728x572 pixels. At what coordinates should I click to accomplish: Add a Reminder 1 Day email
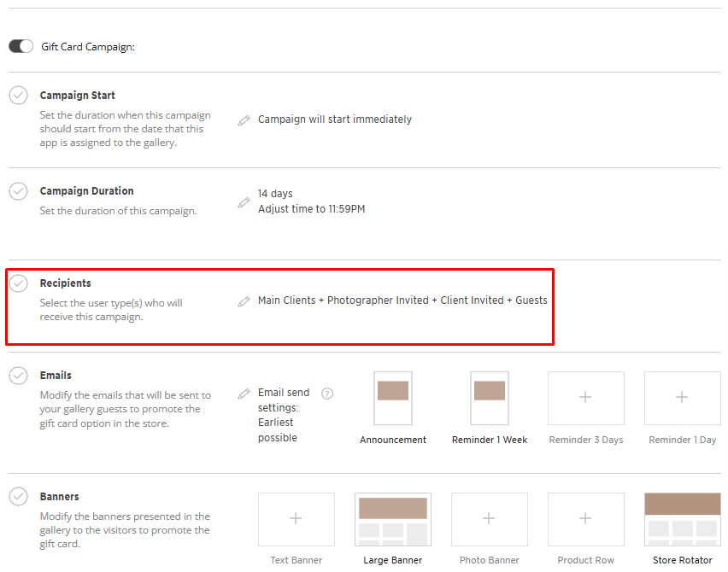point(682,398)
